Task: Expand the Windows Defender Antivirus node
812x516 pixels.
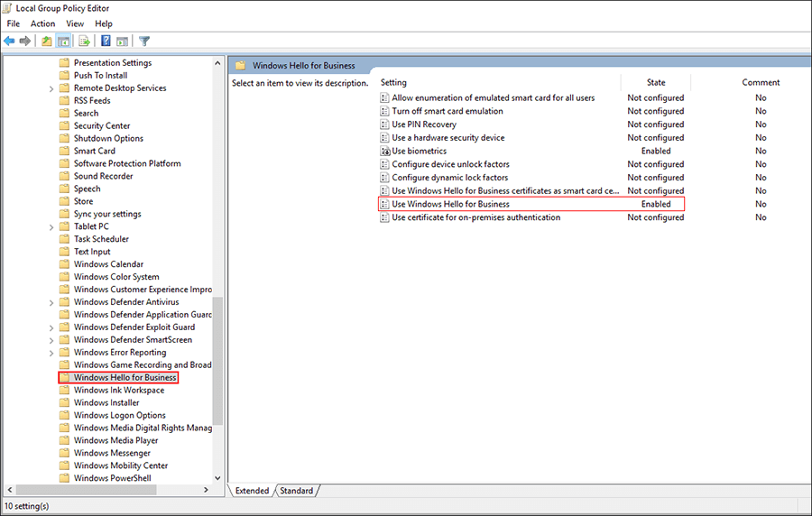Action: (51, 302)
